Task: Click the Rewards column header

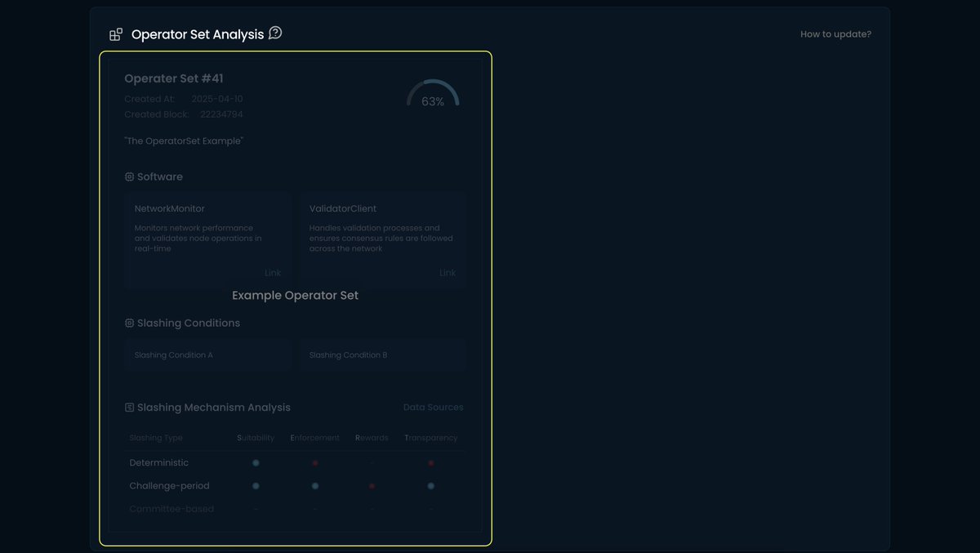Action: click(x=372, y=438)
